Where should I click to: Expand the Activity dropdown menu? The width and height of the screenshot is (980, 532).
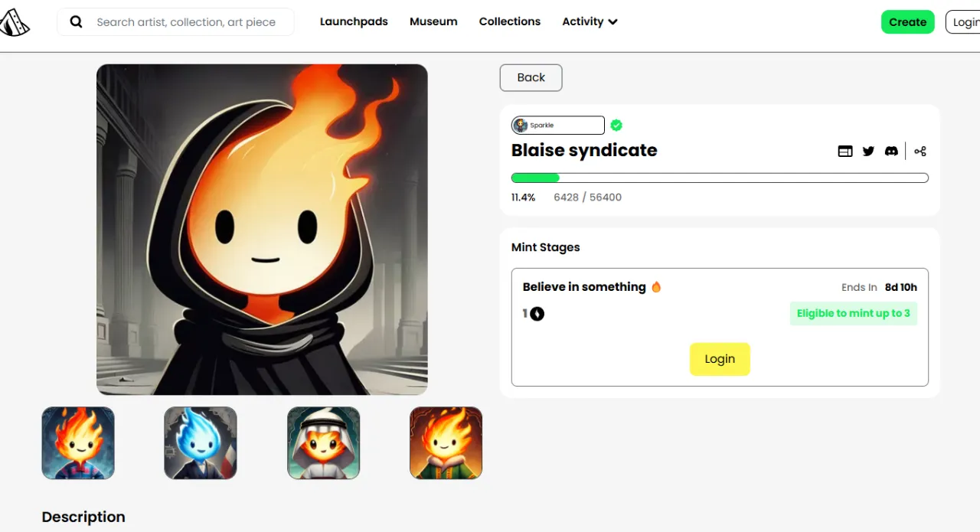pos(590,21)
